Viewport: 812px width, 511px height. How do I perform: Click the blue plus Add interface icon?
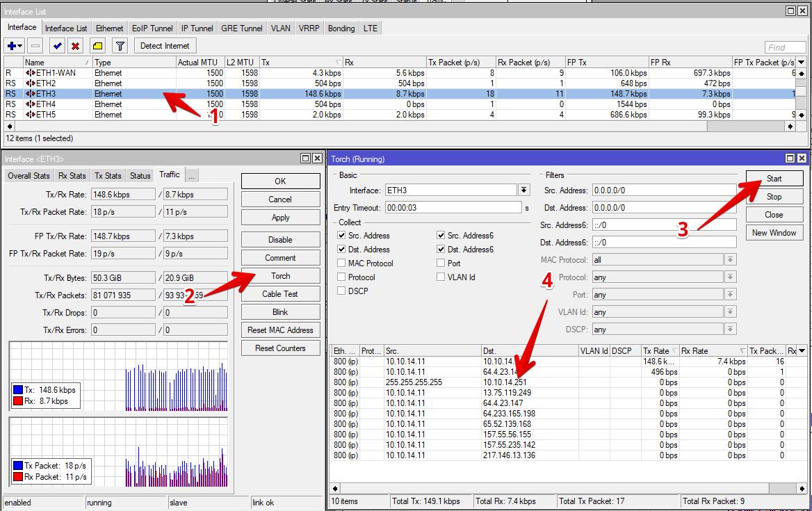(12, 46)
